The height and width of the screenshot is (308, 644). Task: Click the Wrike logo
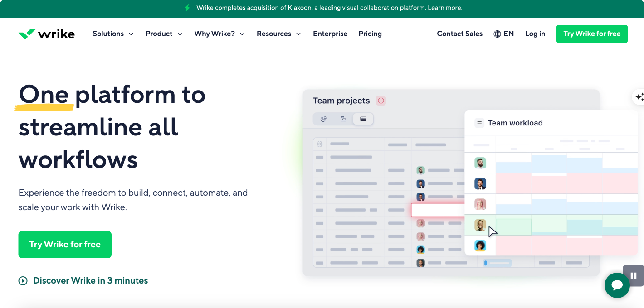tap(46, 34)
